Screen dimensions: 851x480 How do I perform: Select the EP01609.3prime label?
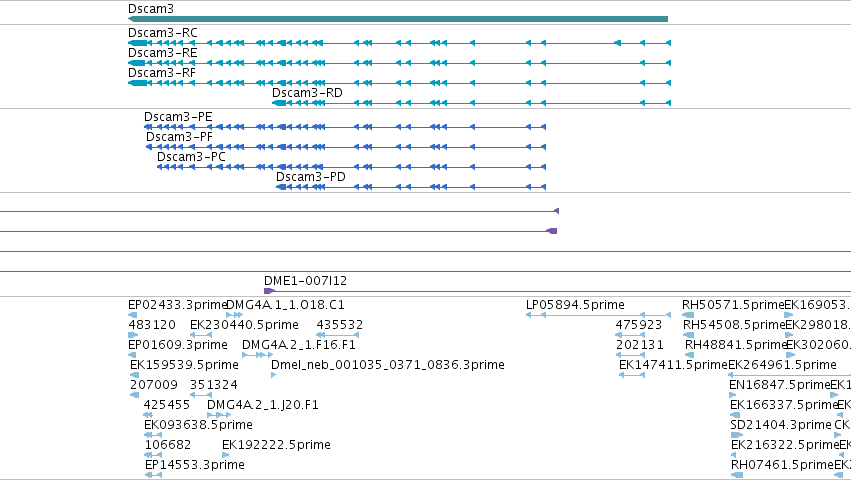click(177, 345)
